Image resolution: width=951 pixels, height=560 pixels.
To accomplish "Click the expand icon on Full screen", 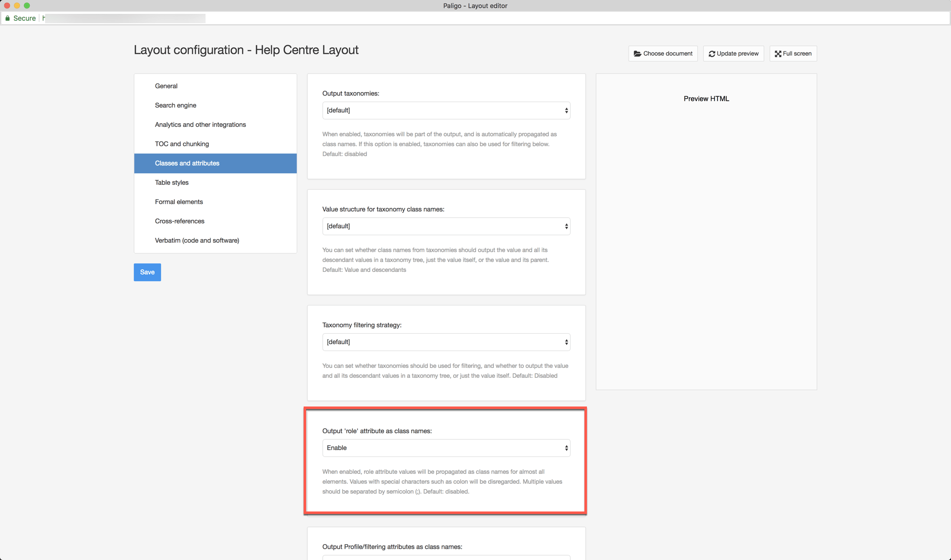I will [778, 53].
